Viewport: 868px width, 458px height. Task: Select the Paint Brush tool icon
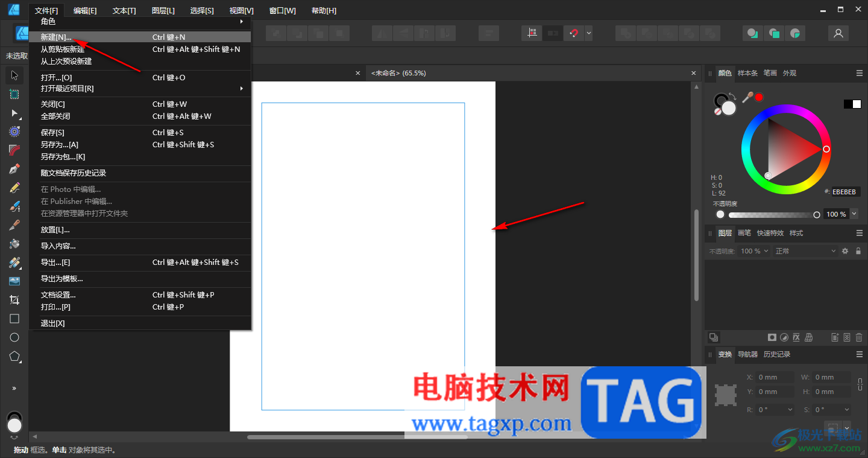point(14,225)
